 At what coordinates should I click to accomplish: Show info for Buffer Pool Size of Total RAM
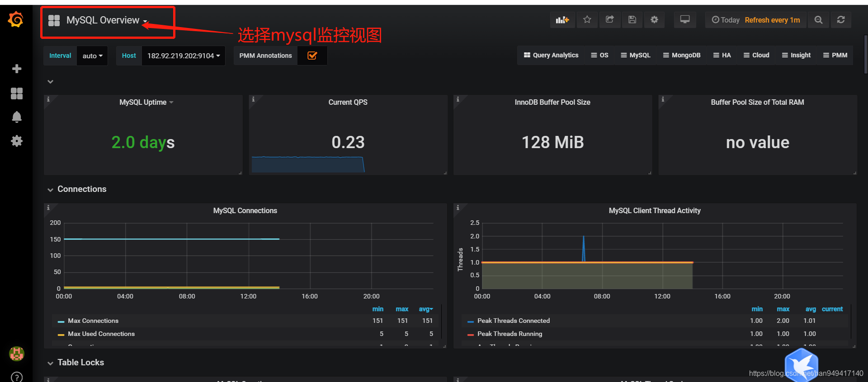(x=663, y=99)
